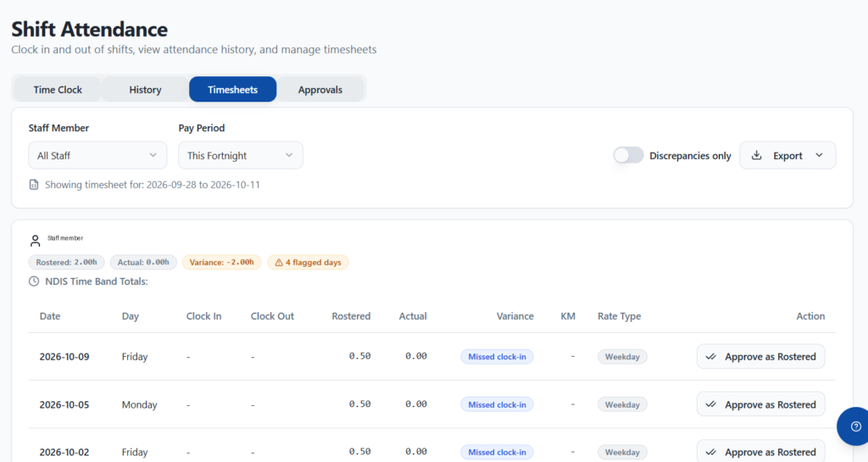Click the Actual: 0.00h badge
The width and height of the screenshot is (868, 462).
pyautogui.click(x=143, y=262)
